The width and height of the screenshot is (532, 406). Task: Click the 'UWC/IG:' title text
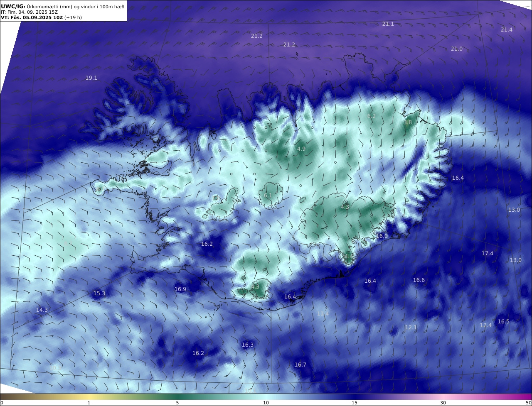coord(13,6)
